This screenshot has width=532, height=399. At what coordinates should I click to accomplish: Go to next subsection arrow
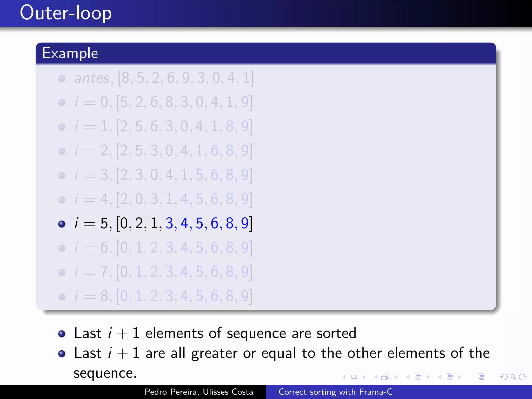428,377
